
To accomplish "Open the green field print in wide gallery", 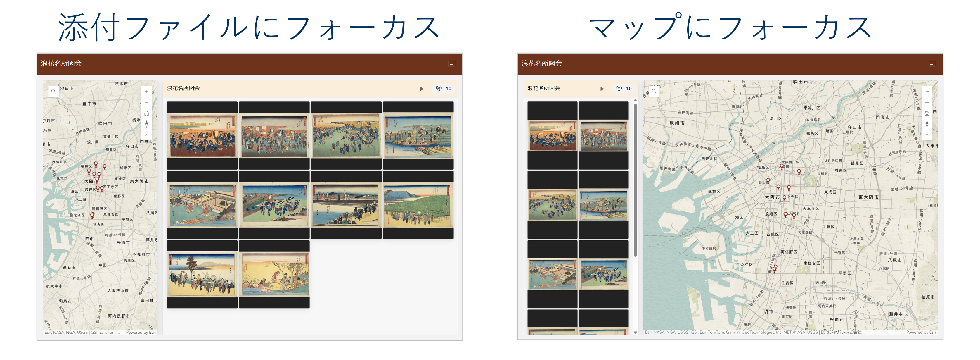I will (418, 206).
